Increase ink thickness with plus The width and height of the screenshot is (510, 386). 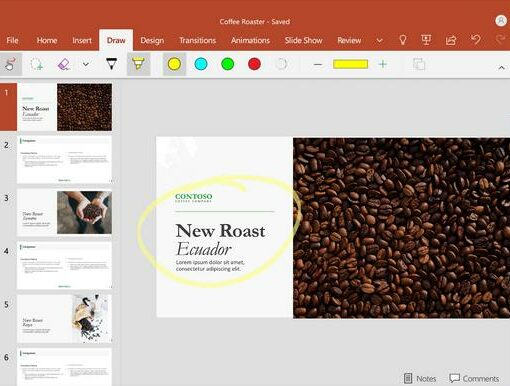pyautogui.click(x=383, y=64)
